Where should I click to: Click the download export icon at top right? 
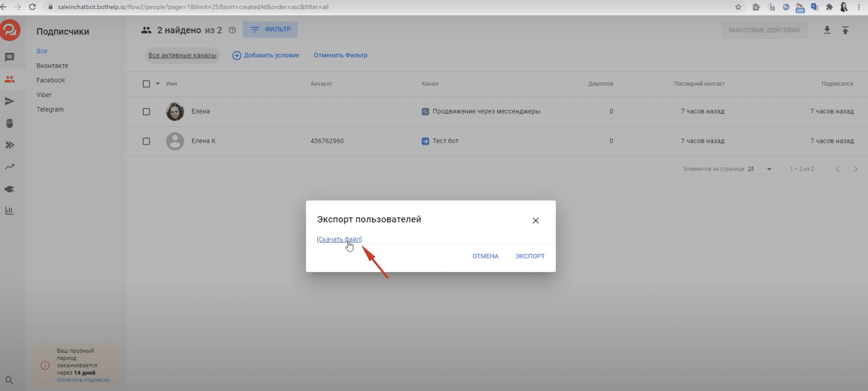[x=827, y=30]
